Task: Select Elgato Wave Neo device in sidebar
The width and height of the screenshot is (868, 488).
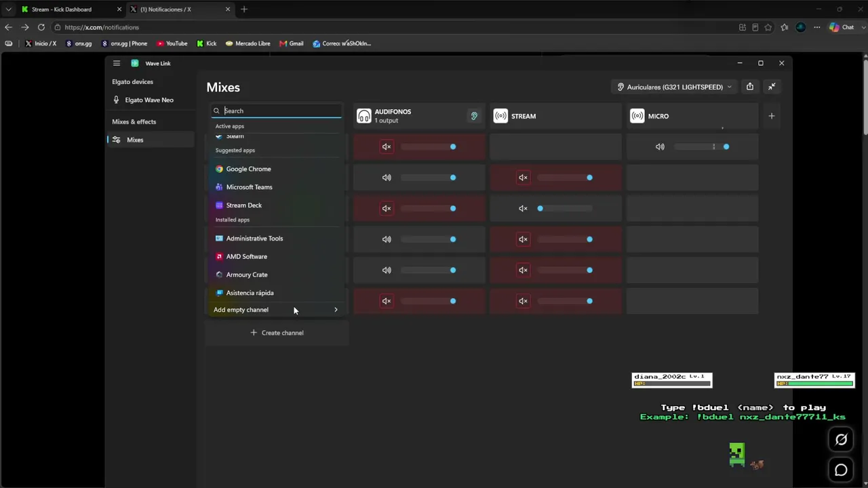Action: click(x=151, y=100)
